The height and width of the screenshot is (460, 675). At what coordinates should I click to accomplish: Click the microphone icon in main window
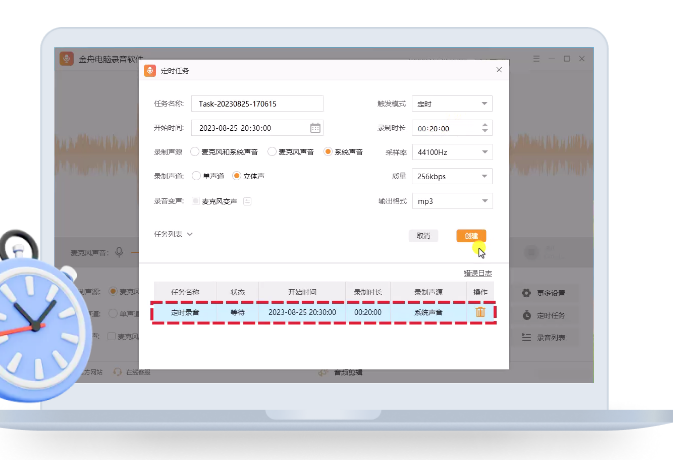coord(119,253)
